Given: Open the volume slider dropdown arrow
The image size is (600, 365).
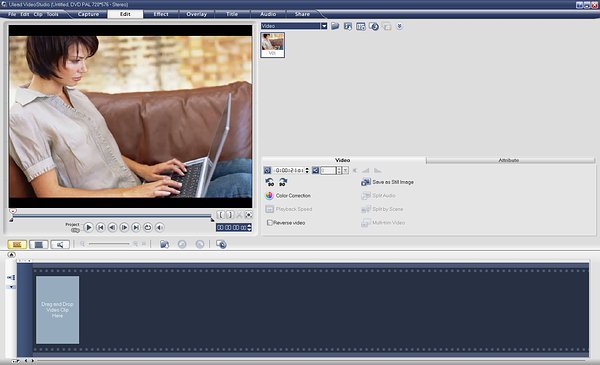Looking at the screenshot, I should coord(346,170).
